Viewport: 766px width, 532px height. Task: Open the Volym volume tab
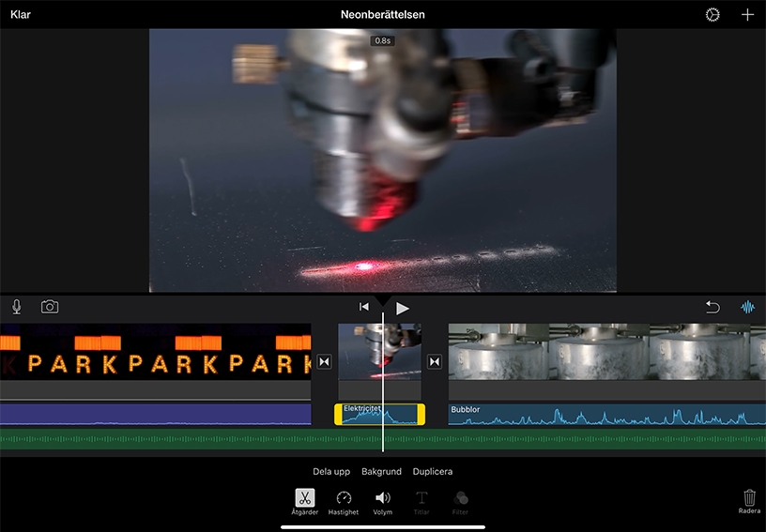tap(382, 502)
